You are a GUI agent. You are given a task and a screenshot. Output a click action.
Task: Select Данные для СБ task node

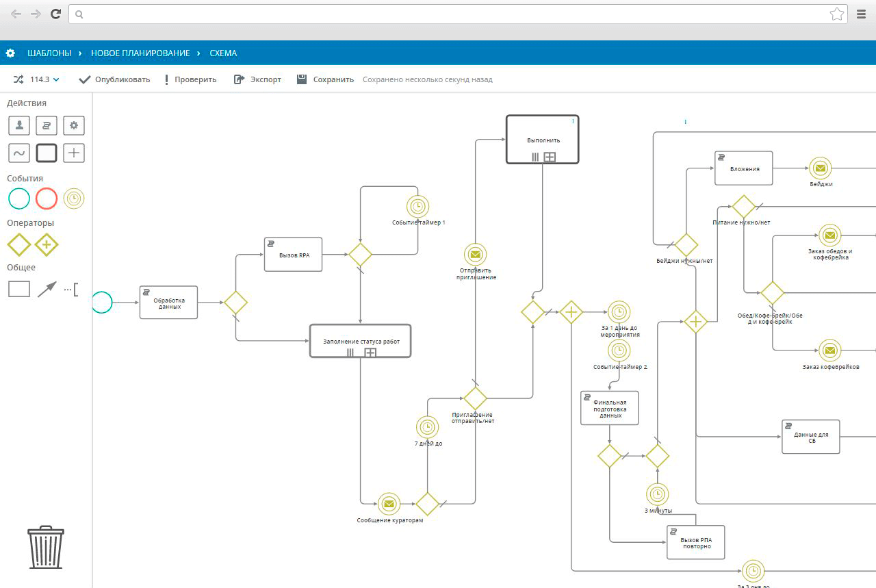tap(810, 437)
